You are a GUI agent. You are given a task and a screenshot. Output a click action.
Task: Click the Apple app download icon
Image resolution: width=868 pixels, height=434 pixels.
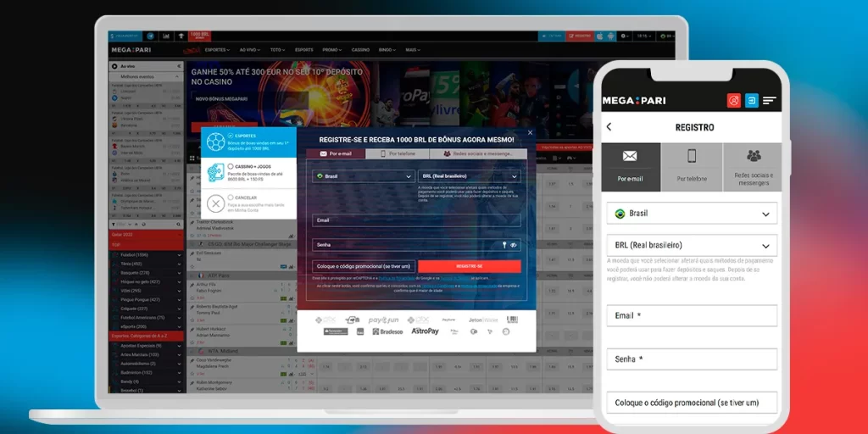coord(599,36)
